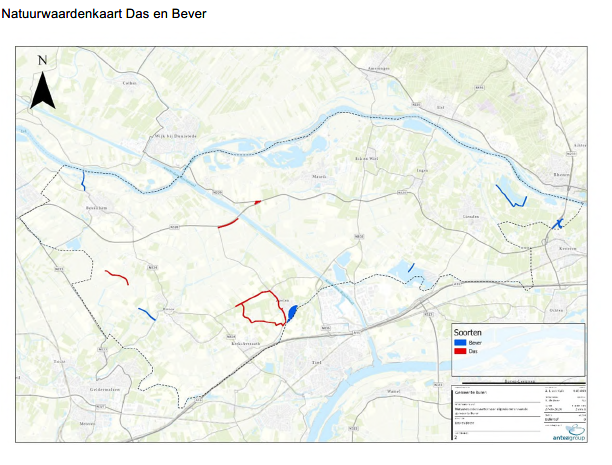
Task: Click the Rhenen town label
Action: pyautogui.click(x=565, y=173)
